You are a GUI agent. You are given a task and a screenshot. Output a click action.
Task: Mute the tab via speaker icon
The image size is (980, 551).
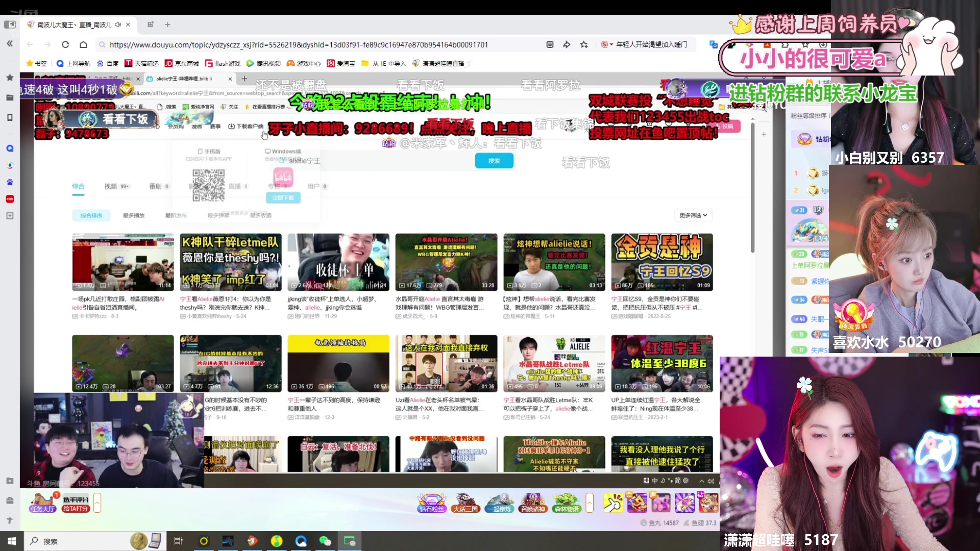click(118, 24)
